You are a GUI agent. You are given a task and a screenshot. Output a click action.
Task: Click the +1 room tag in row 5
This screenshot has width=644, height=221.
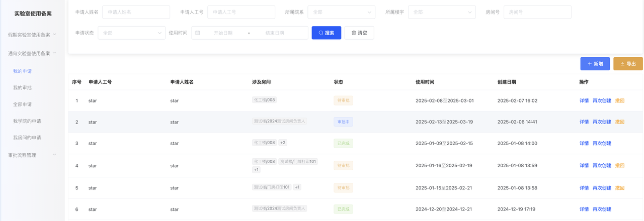pos(297,187)
